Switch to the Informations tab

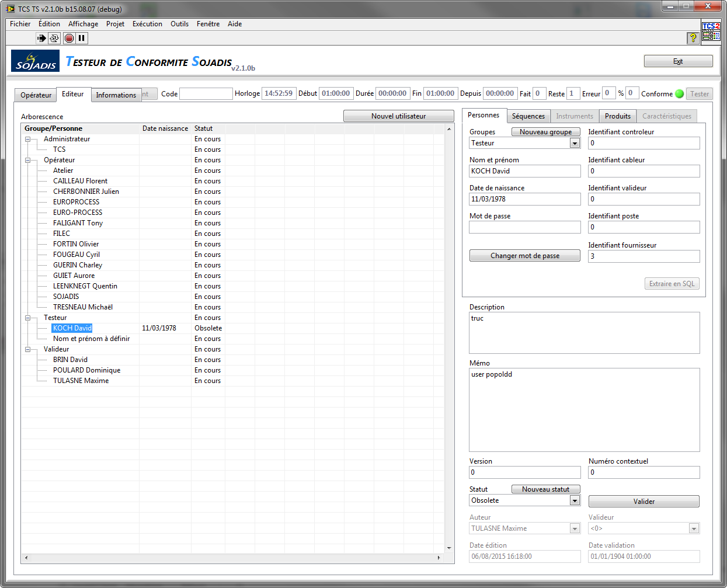(116, 95)
